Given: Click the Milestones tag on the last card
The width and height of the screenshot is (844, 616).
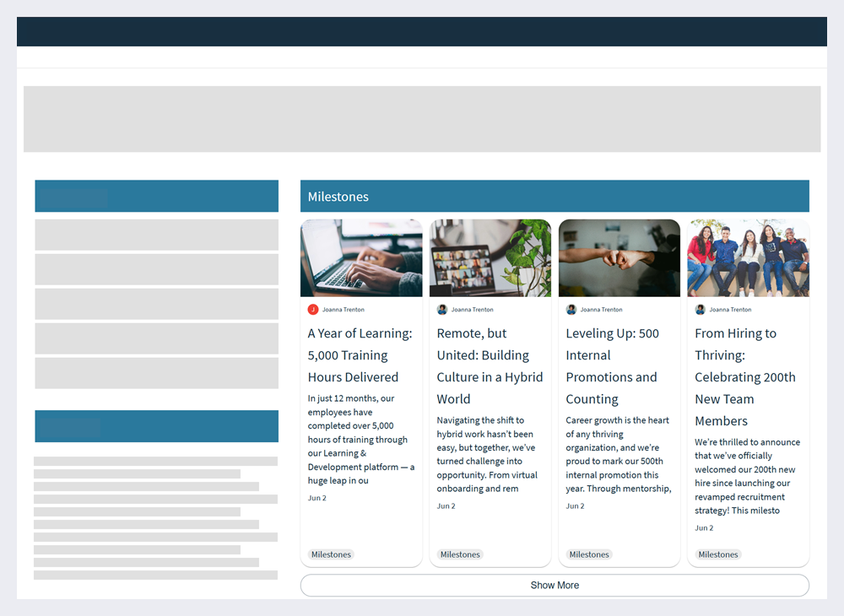Looking at the screenshot, I should tap(717, 554).
